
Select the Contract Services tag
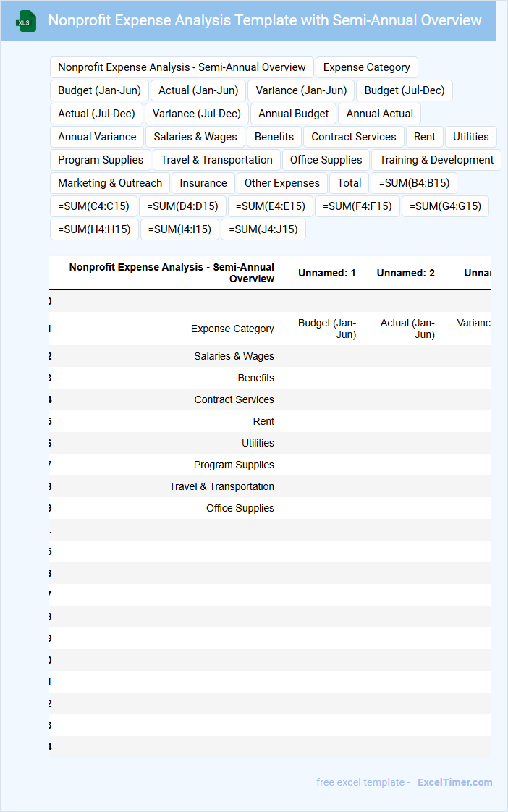354,137
